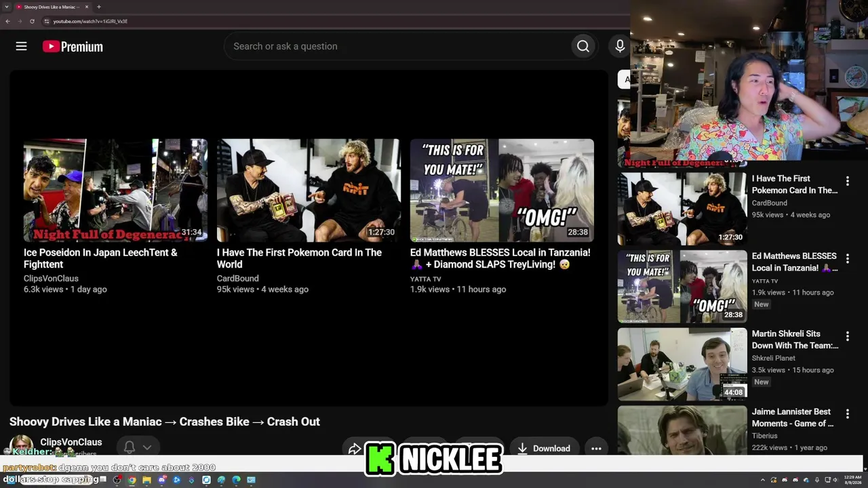This screenshot has width=868, height=488.
Task: Visit CardBound channel under end-screen video
Action: click(237, 279)
